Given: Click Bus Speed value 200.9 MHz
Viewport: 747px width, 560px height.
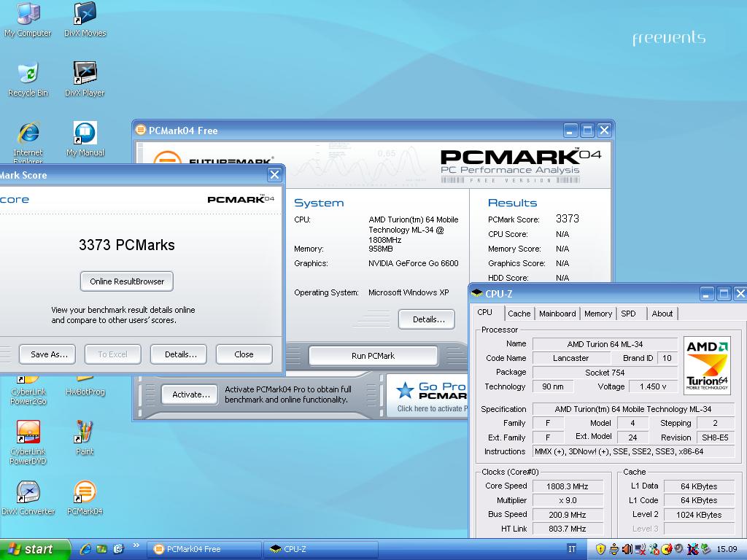Looking at the screenshot, I should coord(568,515).
